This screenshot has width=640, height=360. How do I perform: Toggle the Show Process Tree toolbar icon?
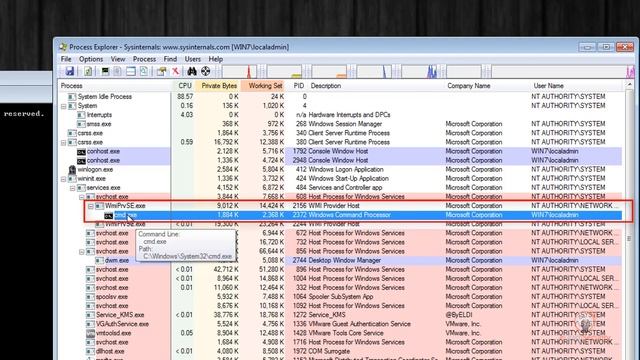(118, 71)
